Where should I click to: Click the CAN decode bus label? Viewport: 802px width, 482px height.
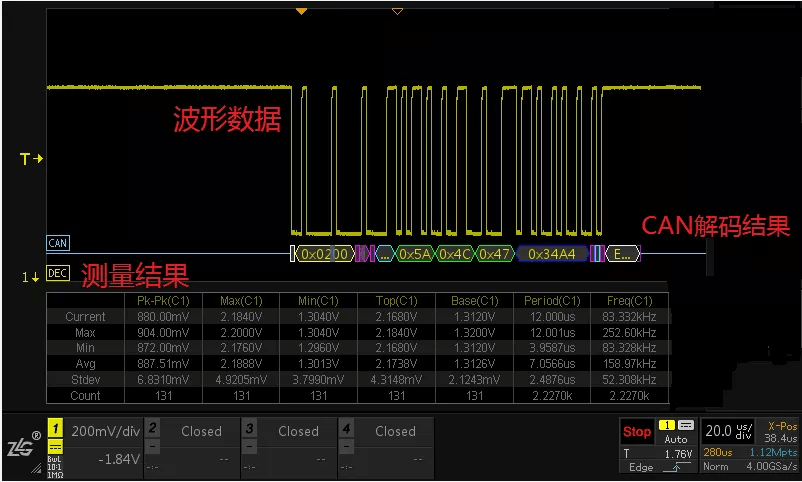(x=58, y=243)
